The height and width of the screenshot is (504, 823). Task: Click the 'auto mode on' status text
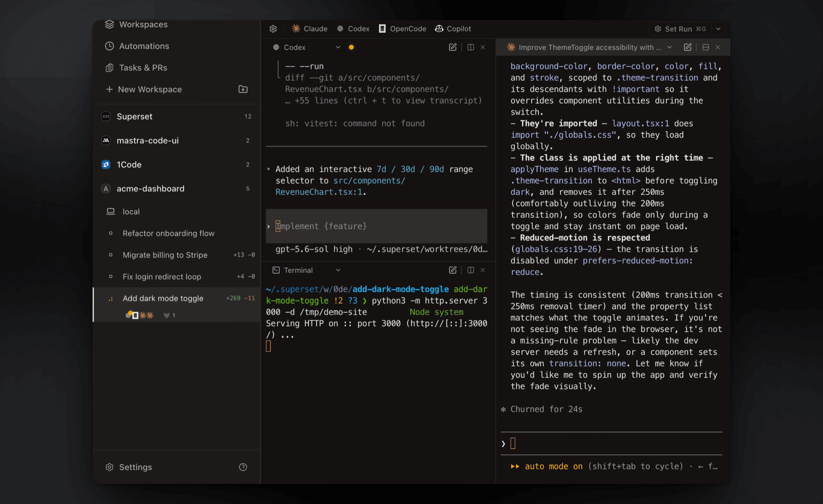coord(554,467)
